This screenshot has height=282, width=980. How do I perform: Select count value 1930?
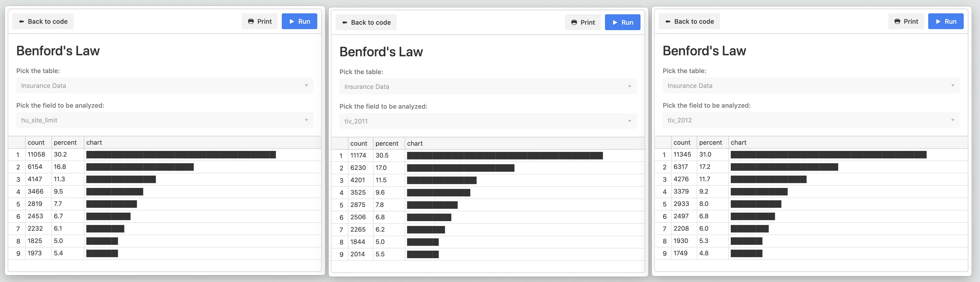tap(681, 241)
